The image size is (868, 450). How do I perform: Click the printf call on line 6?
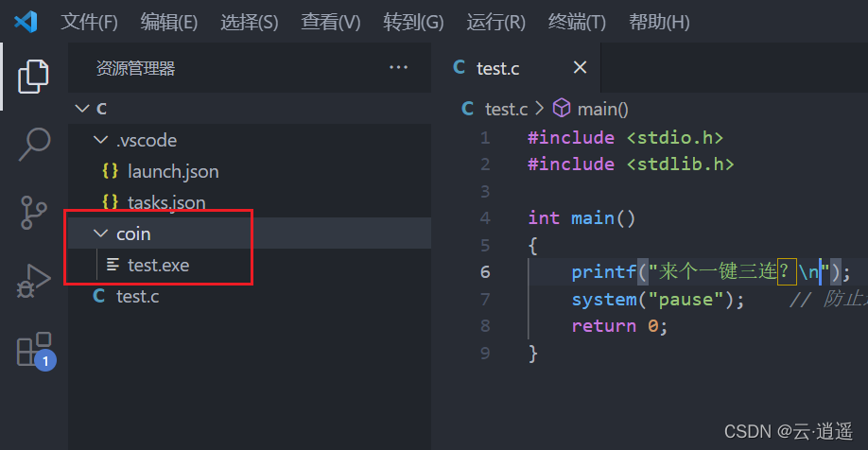click(x=711, y=271)
